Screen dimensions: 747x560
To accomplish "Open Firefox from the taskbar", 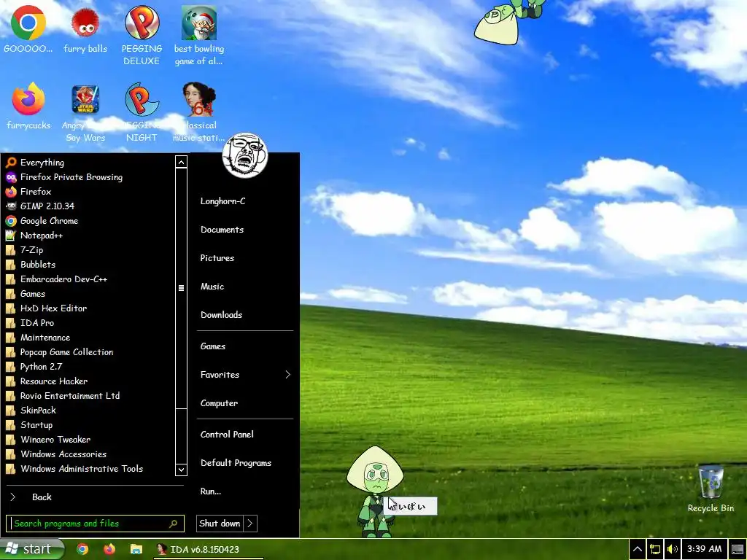I will coord(109,549).
